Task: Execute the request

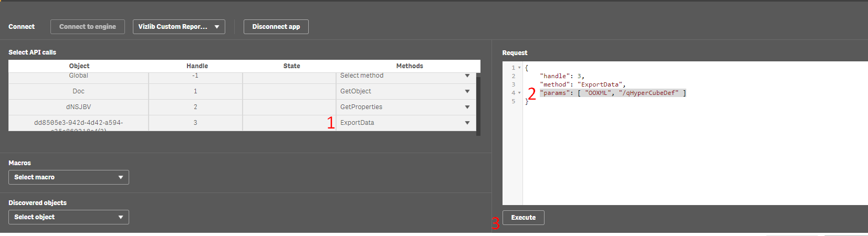Action: click(524, 218)
